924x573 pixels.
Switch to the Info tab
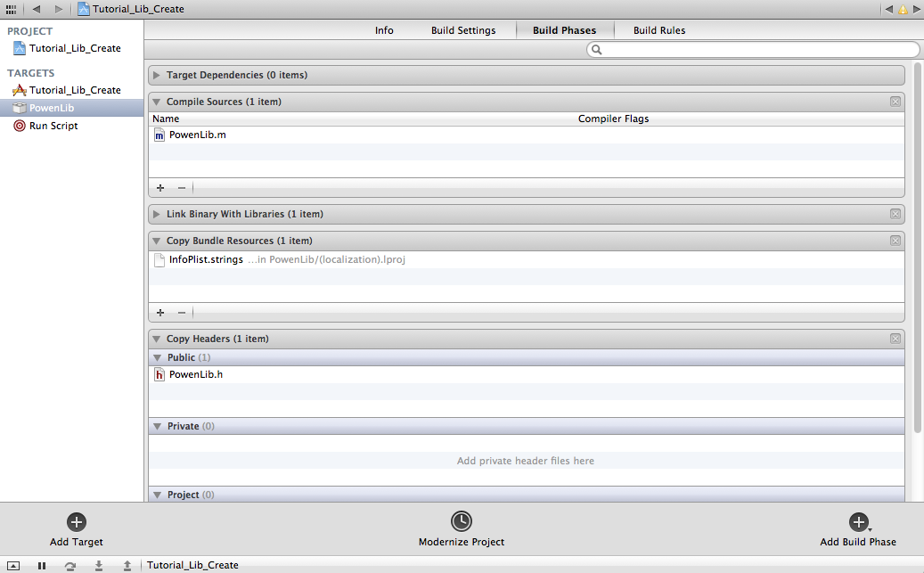(x=384, y=30)
